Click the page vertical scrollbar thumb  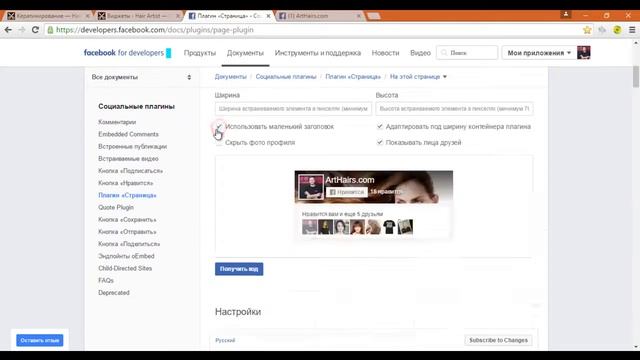pyautogui.click(x=636, y=76)
